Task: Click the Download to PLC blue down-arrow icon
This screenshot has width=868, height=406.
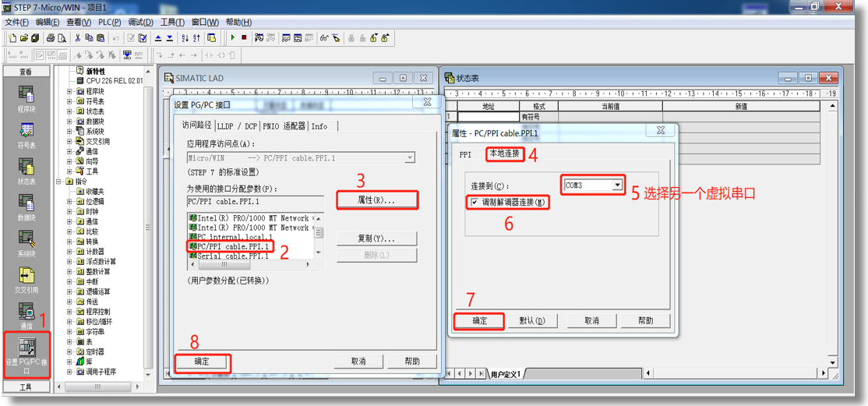Action: 169,38
